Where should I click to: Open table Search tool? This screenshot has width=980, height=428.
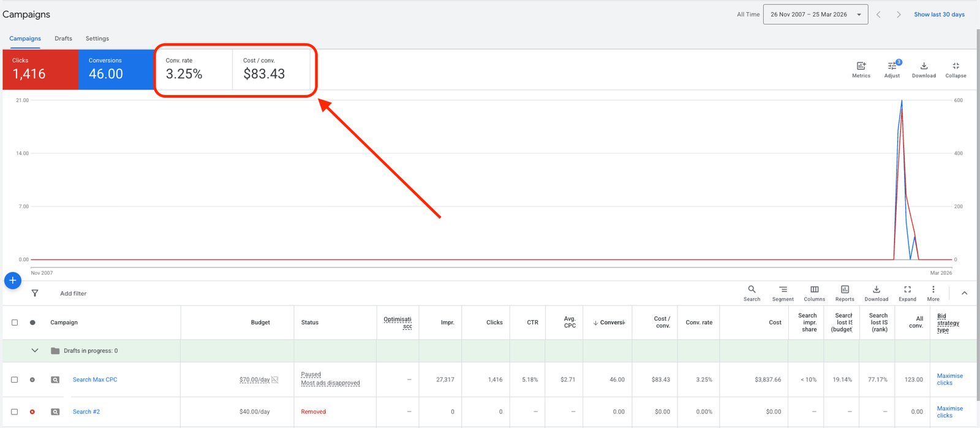click(x=752, y=293)
